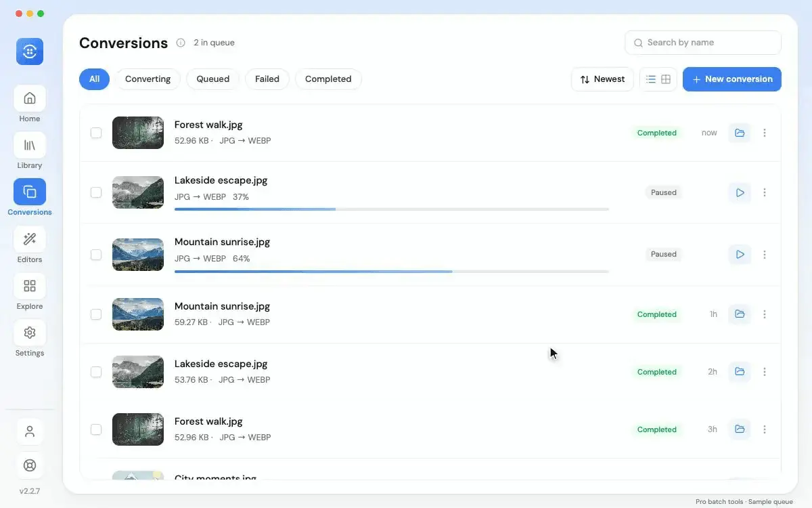Click Completed badge on Forest walk.jpg (now)
812x508 pixels.
657,133
